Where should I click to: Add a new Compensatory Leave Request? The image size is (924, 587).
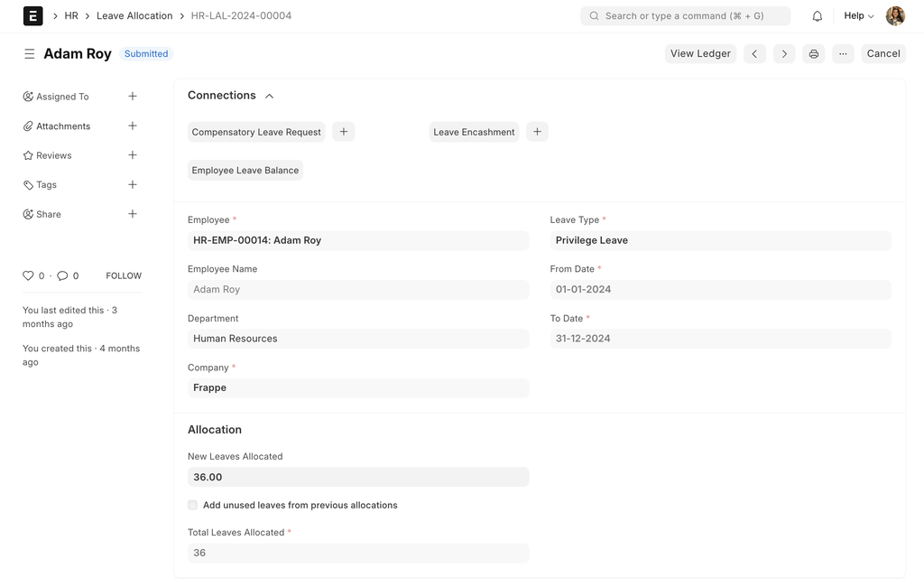[x=343, y=132]
